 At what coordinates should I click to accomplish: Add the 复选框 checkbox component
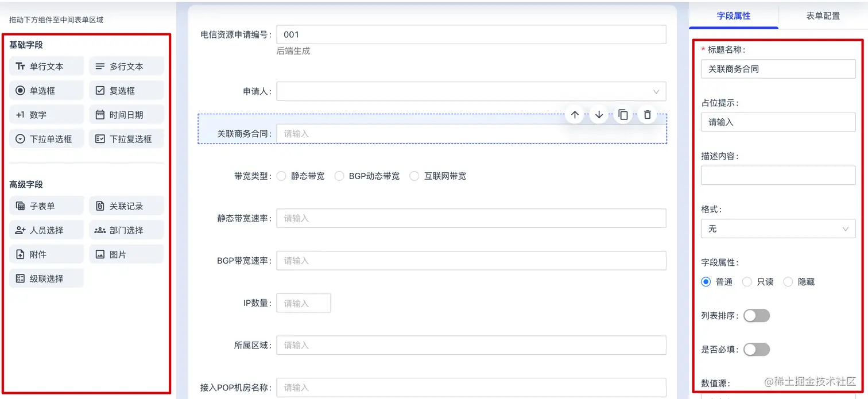point(126,91)
